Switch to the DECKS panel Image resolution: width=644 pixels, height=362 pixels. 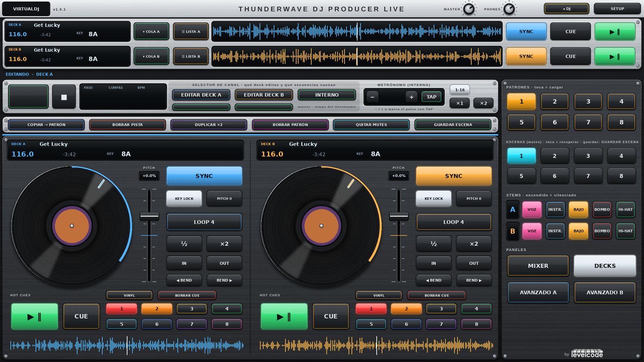tap(605, 266)
